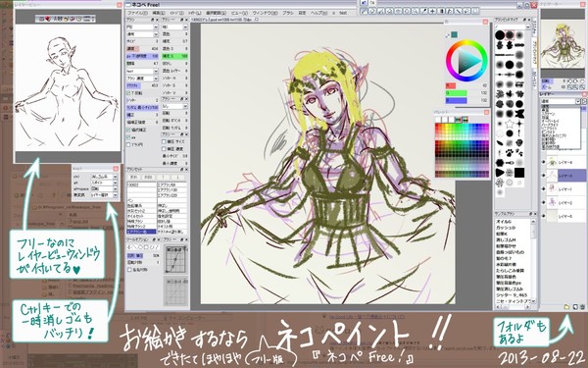The image size is (588, 368).
Task: Open the ビュー menu
Action: (239, 13)
